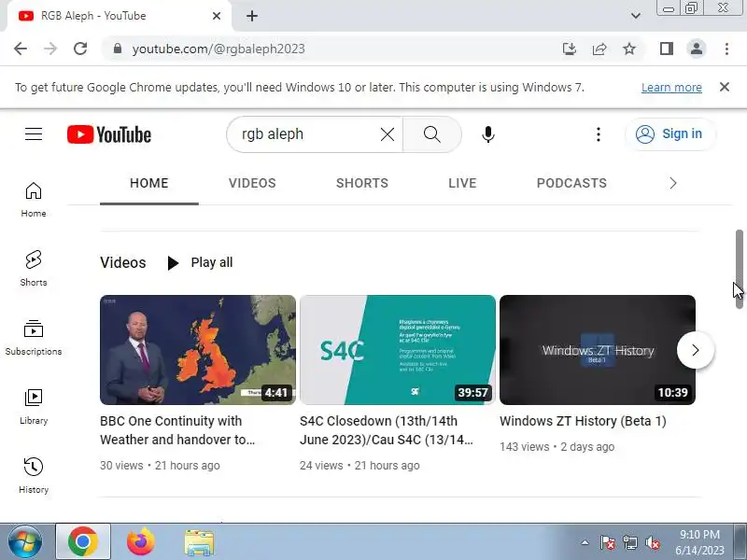
Task: Click the browser forward arrow
Action: [x=50, y=49]
